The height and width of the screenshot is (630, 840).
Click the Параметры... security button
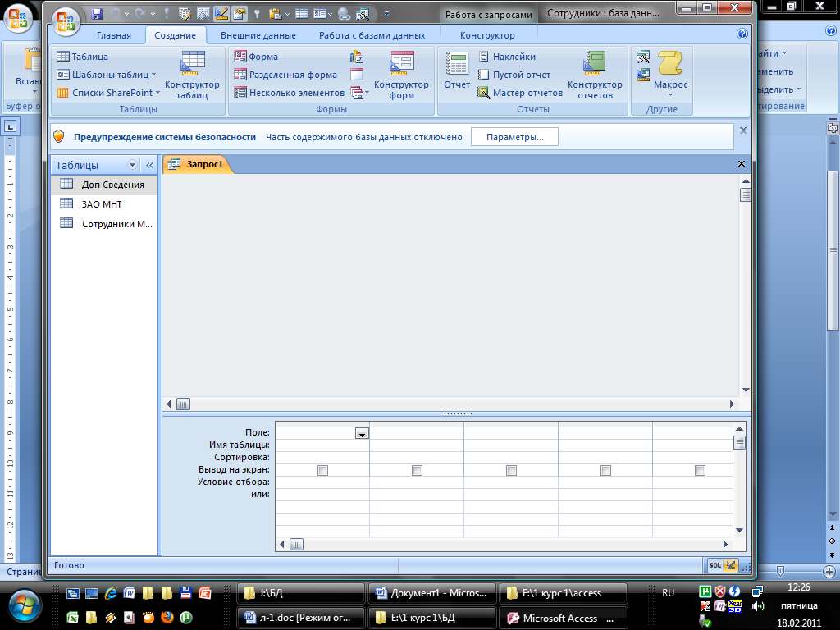click(x=514, y=137)
